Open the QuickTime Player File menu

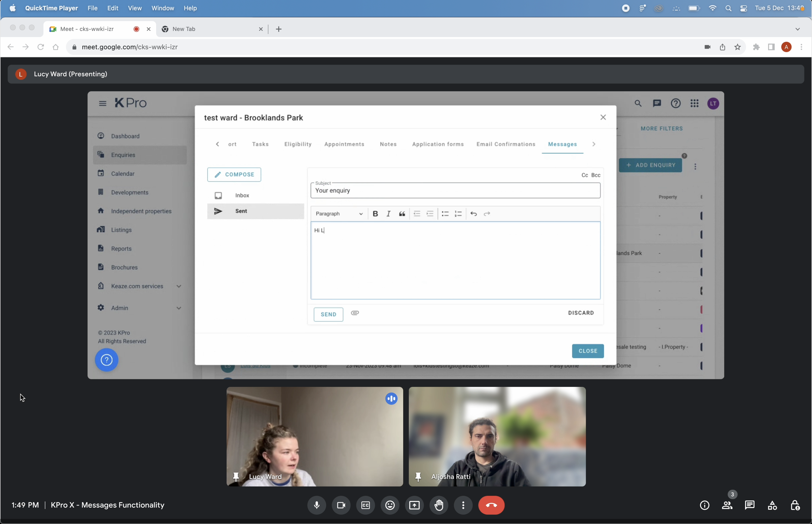[92, 8]
